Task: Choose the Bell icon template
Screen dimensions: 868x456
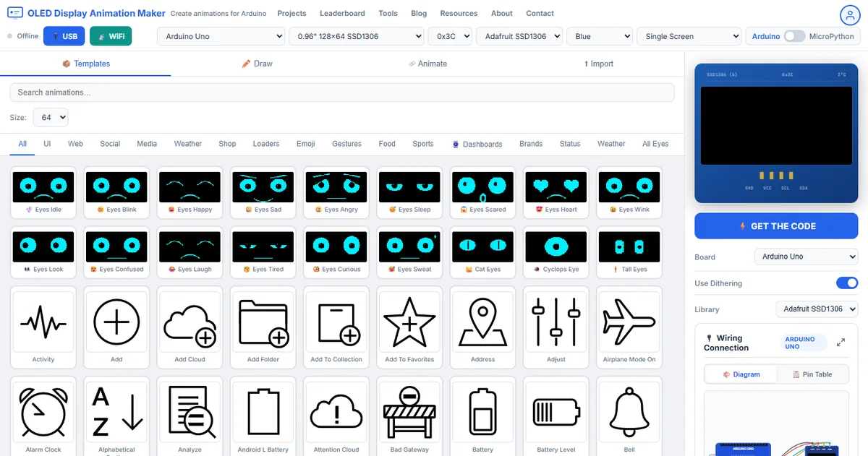Action: pos(629,416)
